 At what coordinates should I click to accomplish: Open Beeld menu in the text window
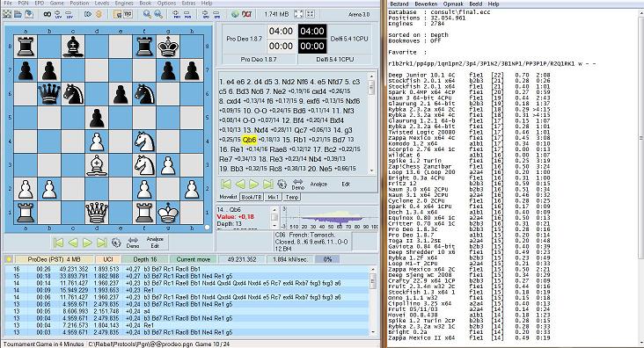476,4
